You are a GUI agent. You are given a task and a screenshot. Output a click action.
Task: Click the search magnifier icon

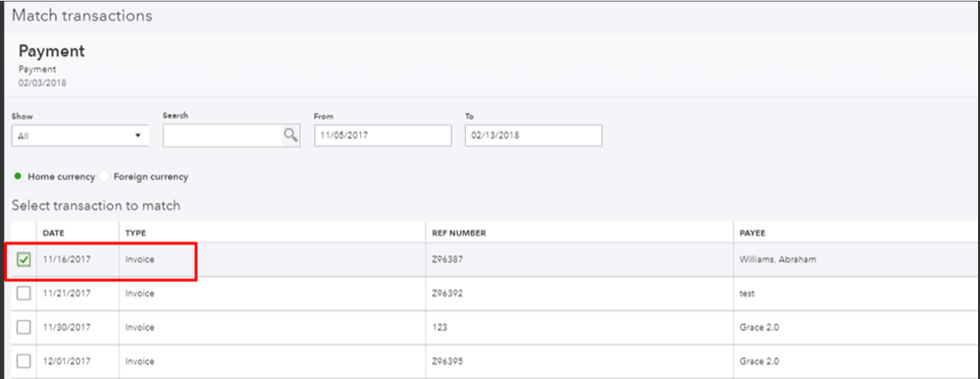[x=290, y=135]
